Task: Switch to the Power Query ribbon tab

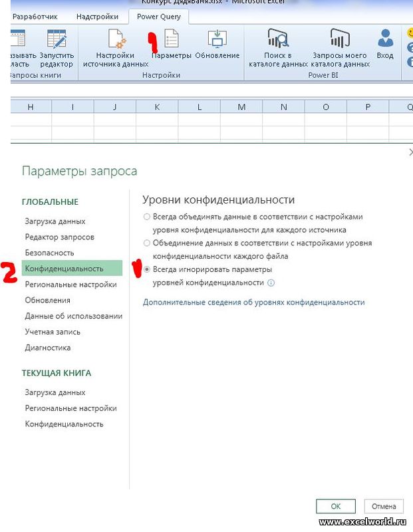Action: (x=159, y=17)
